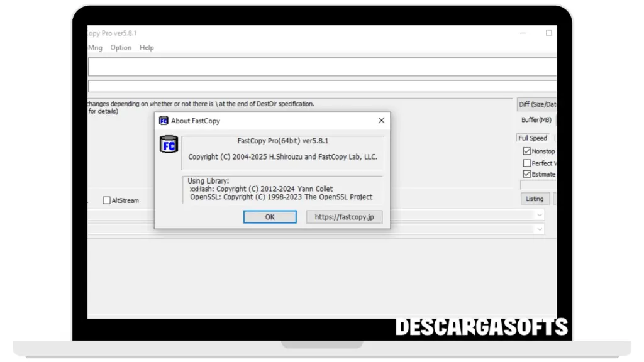644x362 pixels.
Task: Open the Diff (Size/Date) mode dropdown
Action: (x=536, y=104)
